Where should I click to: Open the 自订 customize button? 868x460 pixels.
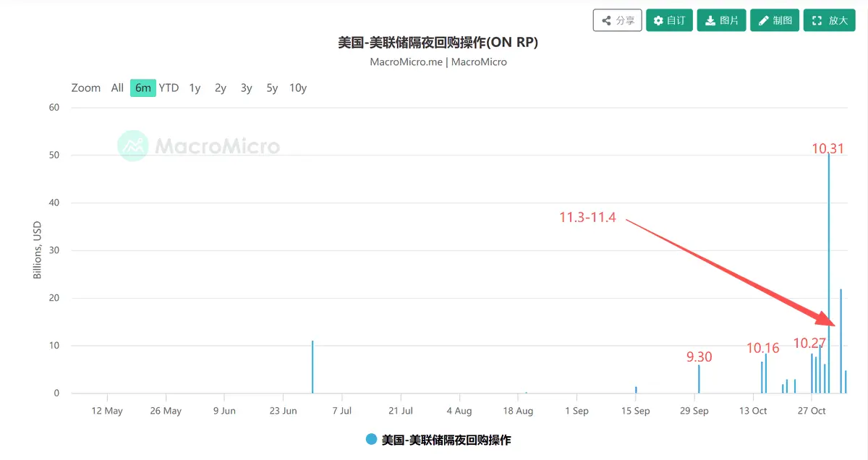[x=669, y=20]
